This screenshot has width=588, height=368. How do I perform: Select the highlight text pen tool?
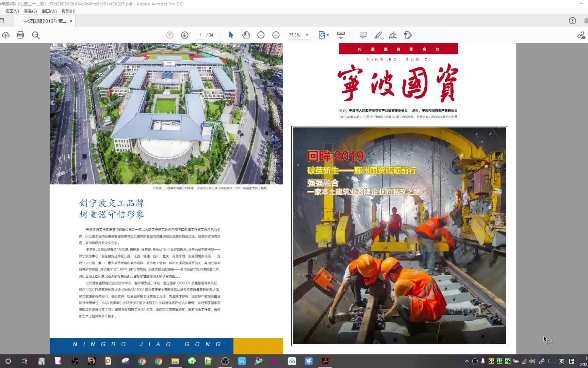click(x=378, y=35)
